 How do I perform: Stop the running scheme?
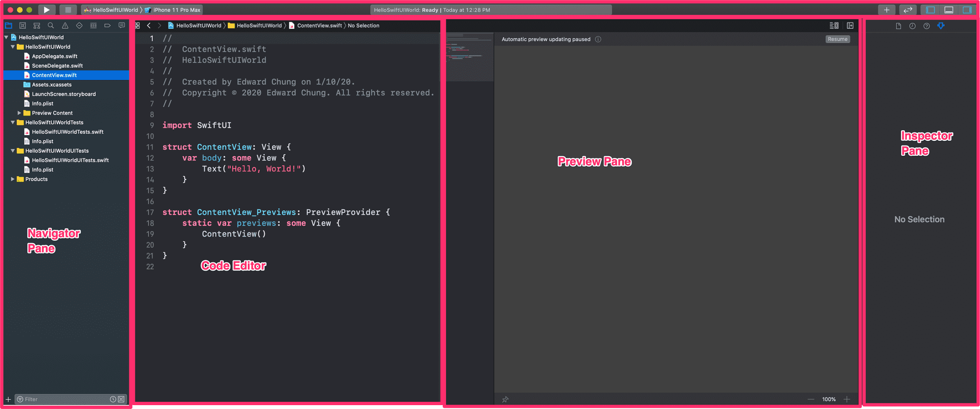pyautogui.click(x=68, y=10)
